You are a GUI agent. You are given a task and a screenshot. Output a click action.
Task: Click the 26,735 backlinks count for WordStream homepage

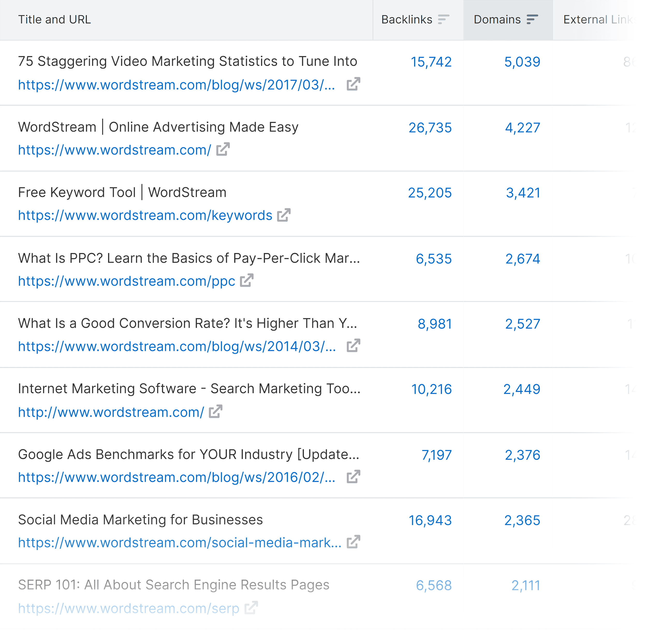[431, 128]
